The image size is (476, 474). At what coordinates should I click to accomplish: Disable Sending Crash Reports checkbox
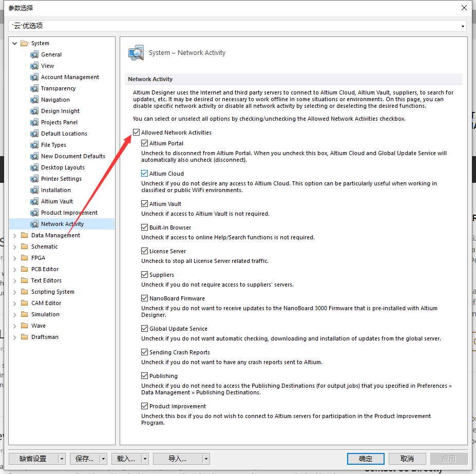(144, 352)
